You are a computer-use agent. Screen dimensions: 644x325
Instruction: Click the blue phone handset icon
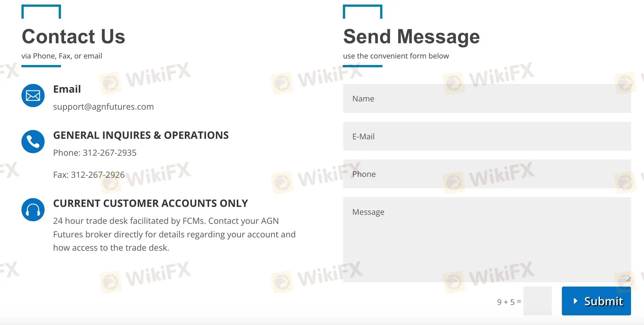point(33,142)
